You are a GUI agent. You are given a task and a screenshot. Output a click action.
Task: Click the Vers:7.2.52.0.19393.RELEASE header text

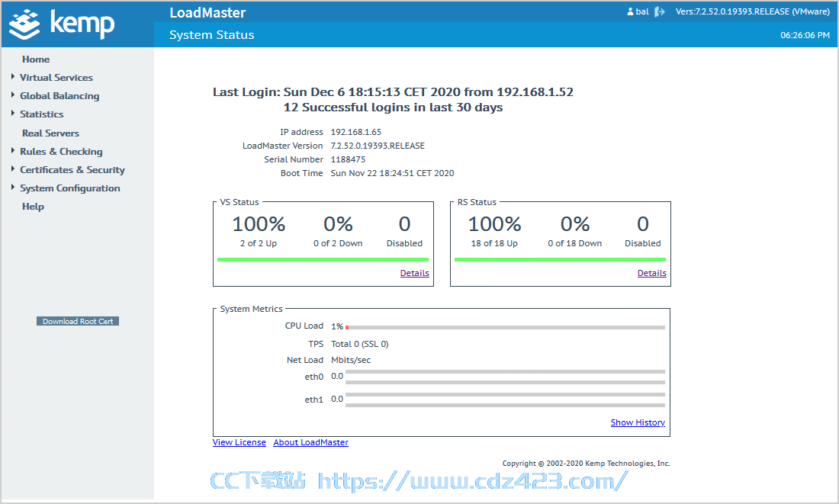pos(752,11)
